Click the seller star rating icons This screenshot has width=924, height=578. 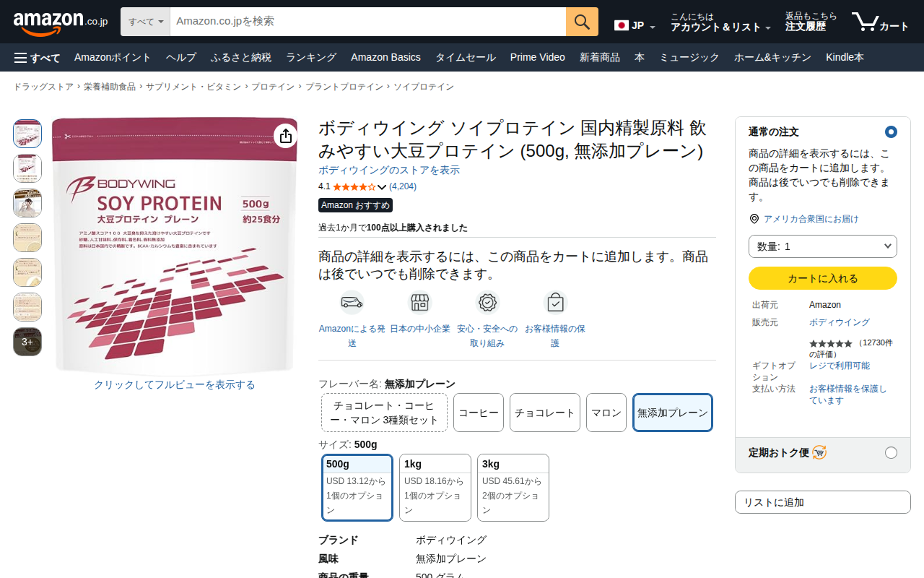[x=830, y=343]
